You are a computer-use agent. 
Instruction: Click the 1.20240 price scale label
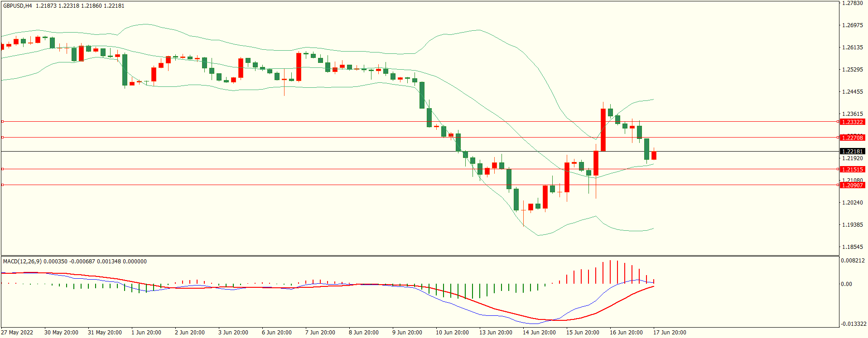pyautogui.click(x=852, y=203)
